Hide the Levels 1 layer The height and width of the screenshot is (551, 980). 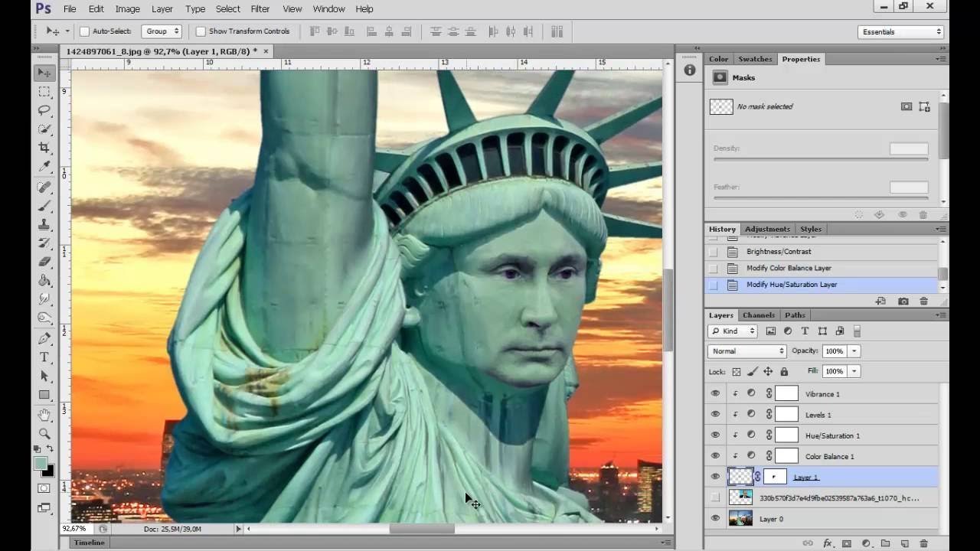715,415
